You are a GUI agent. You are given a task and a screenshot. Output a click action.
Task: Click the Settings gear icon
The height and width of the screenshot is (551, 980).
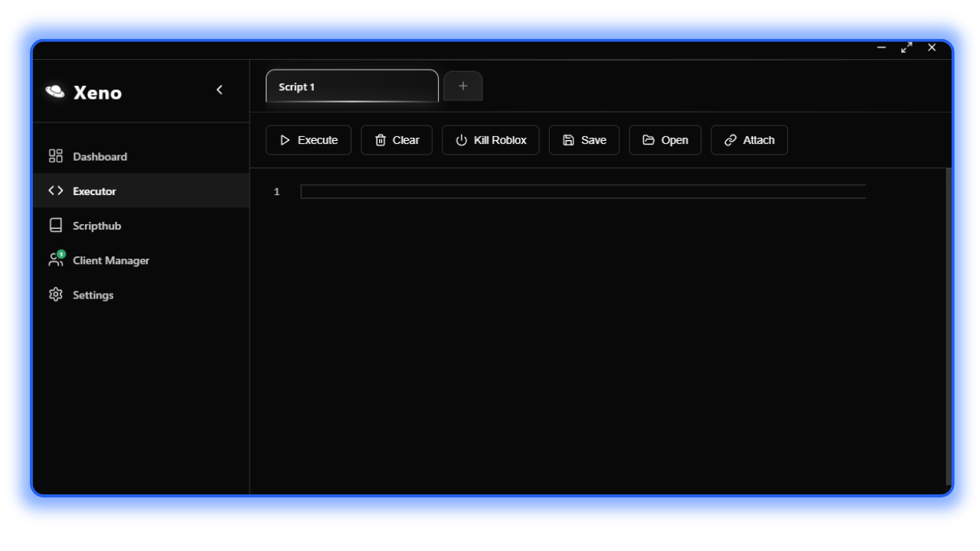pos(56,295)
